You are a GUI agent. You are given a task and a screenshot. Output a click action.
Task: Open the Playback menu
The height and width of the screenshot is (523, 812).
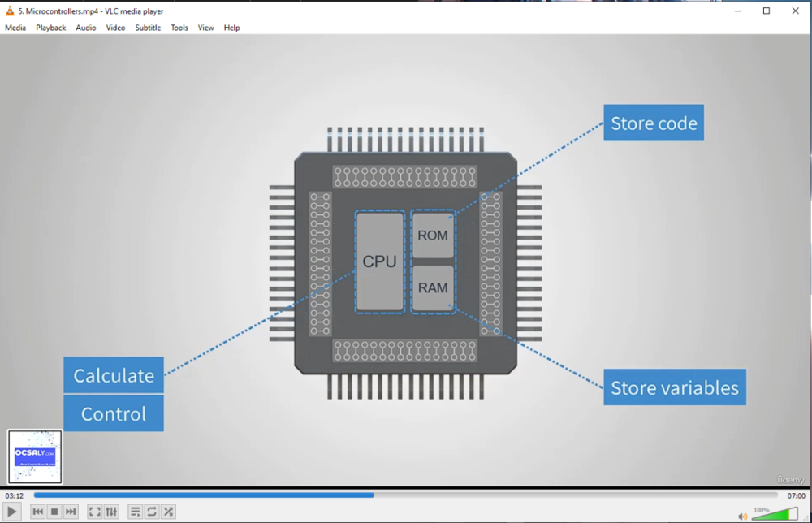click(50, 28)
